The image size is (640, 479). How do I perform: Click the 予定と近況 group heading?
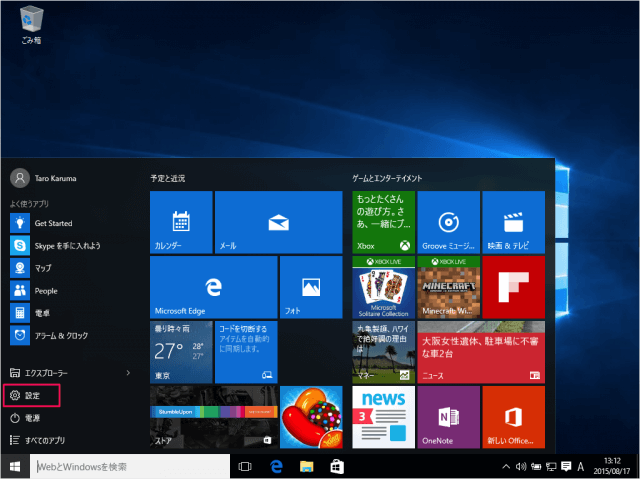pos(168,178)
